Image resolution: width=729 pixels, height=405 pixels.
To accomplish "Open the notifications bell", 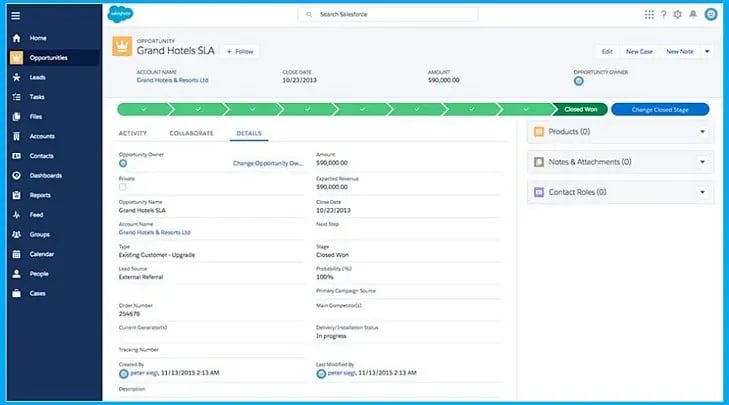I will coord(693,14).
